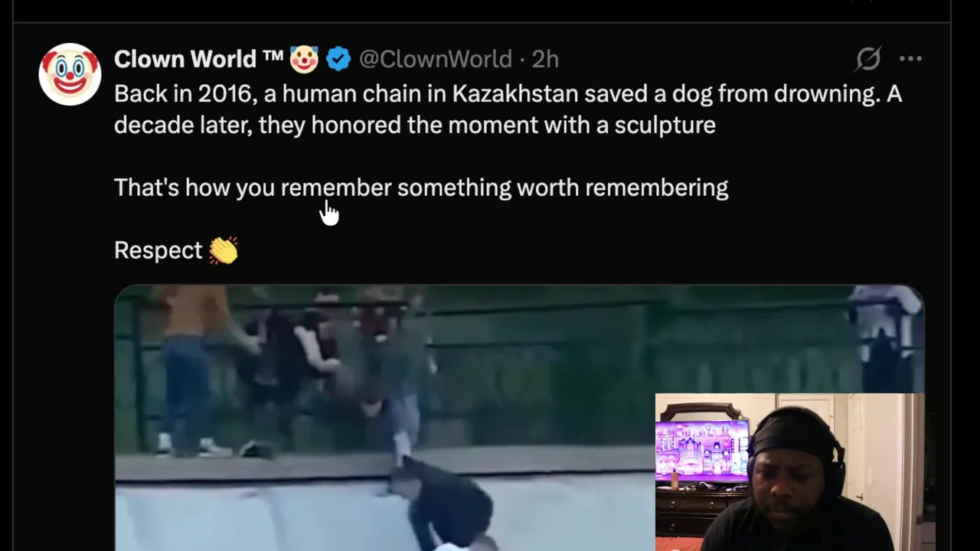The image size is (980, 551).
Task: Open the post via its 2h timestamp
Action: (x=545, y=59)
